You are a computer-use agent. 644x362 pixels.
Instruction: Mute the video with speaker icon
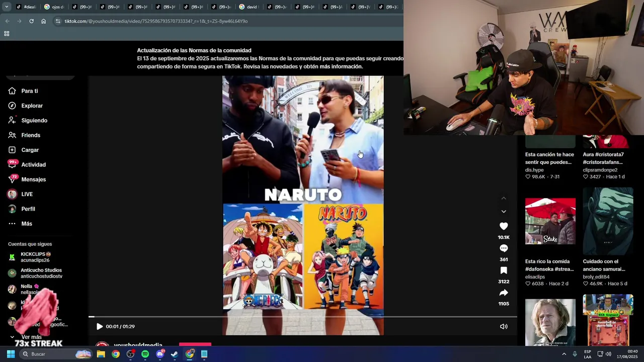click(504, 326)
